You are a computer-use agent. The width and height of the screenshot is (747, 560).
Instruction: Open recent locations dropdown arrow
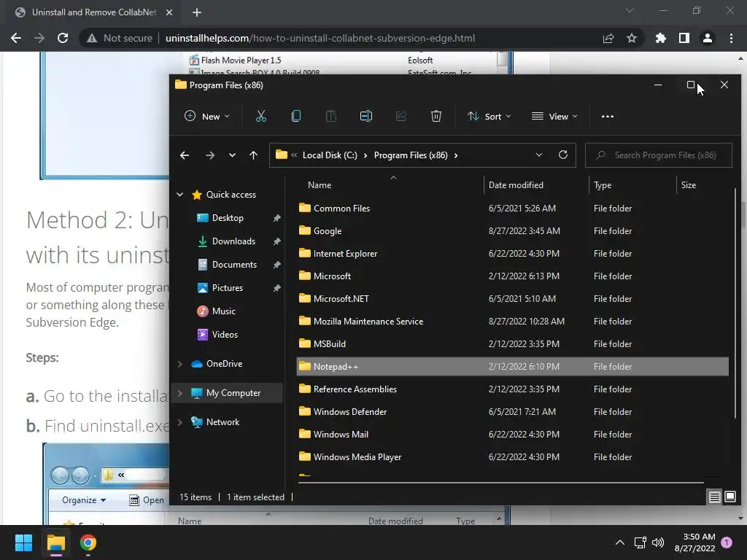(x=232, y=155)
